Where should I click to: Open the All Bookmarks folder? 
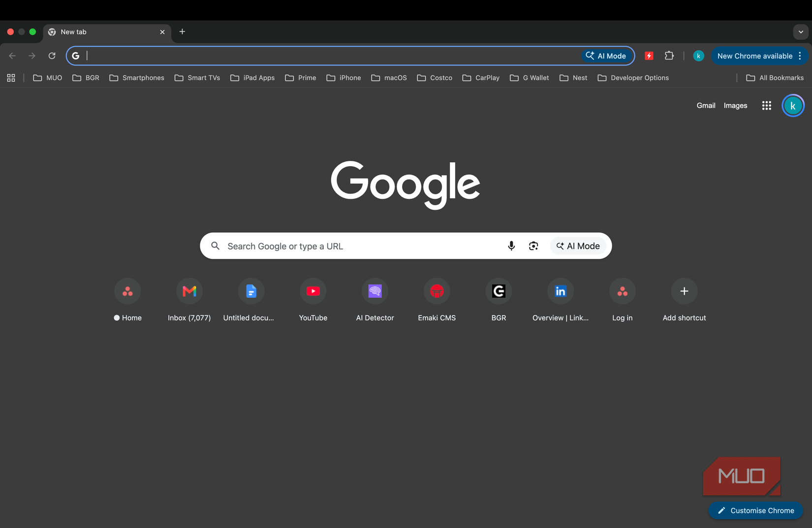[775, 78]
